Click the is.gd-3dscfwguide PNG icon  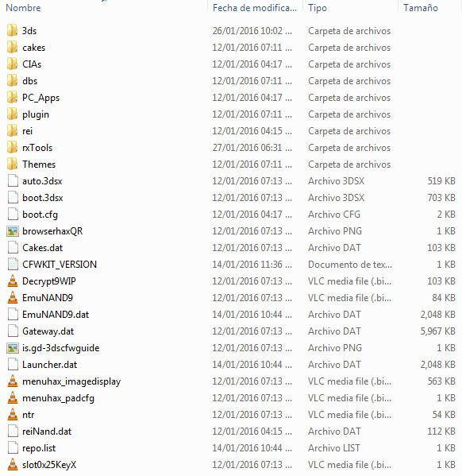coord(13,348)
